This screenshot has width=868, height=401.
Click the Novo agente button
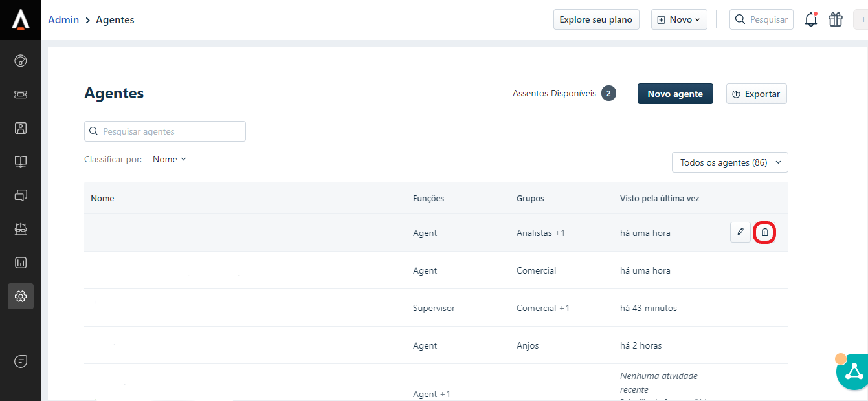[674, 94]
